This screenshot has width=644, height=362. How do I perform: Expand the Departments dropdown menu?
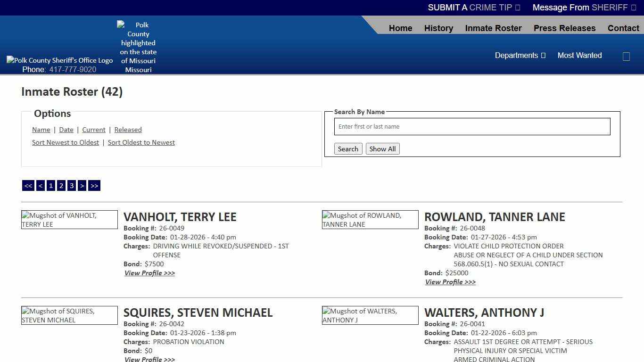pyautogui.click(x=520, y=55)
